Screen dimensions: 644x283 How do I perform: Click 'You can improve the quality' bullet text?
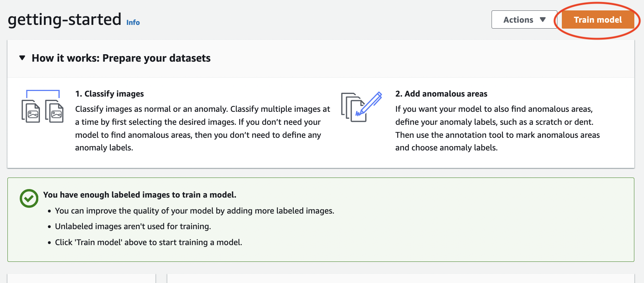pyautogui.click(x=194, y=211)
